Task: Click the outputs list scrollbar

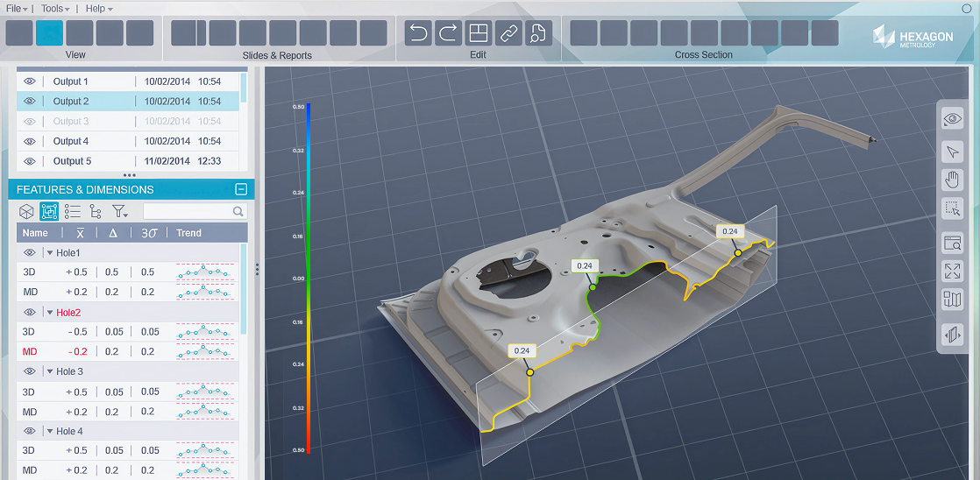Action: pyautogui.click(x=244, y=88)
